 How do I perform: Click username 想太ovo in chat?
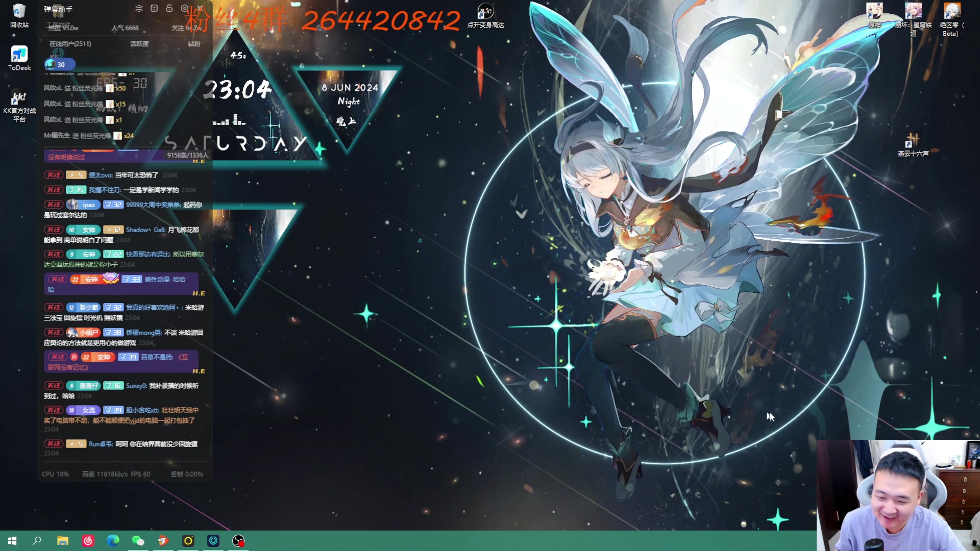coord(101,175)
